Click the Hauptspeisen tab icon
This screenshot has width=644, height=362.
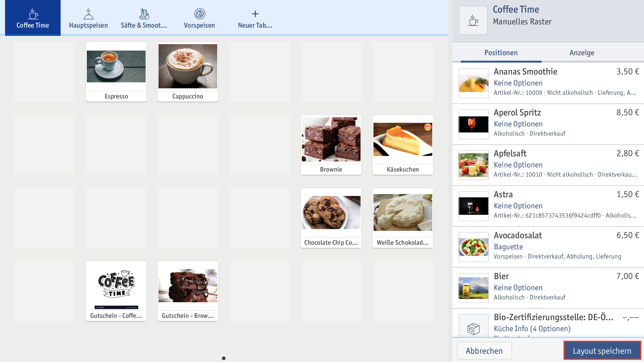88,14
